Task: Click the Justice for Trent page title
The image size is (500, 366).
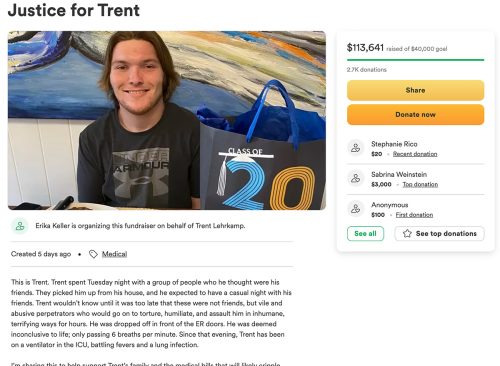Action: coord(74,10)
